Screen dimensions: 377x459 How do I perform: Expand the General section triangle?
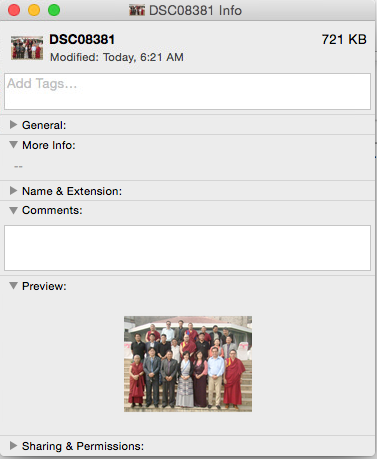13,125
